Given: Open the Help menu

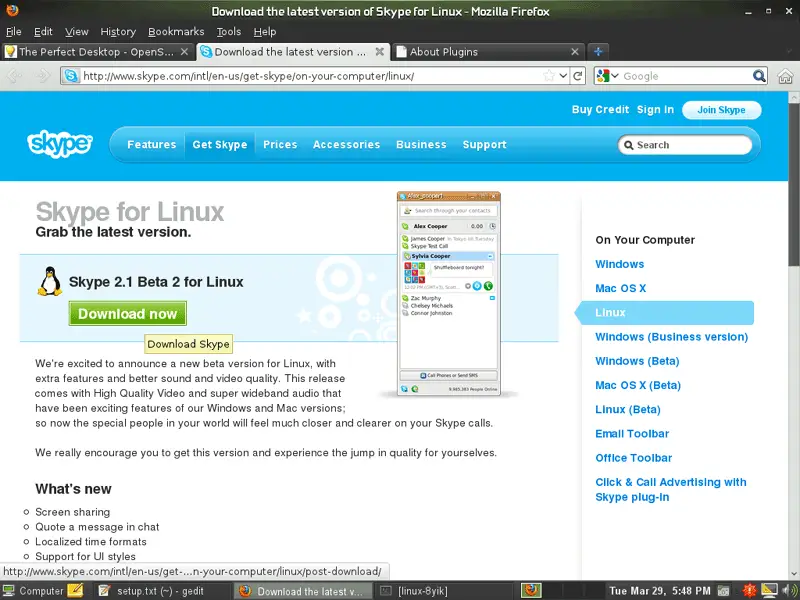Looking at the screenshot, I should pyautogui.click(x=265, y=32).
